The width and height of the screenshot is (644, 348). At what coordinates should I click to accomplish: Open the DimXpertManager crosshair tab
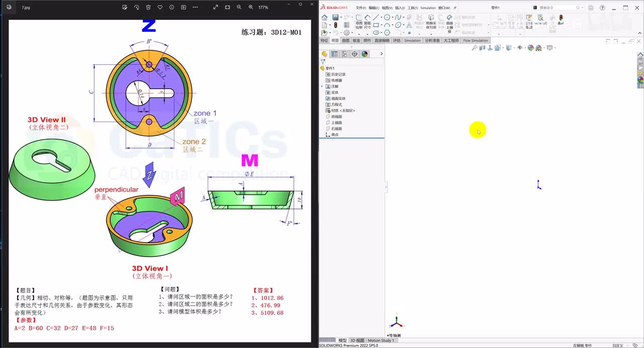pos(355,54)
